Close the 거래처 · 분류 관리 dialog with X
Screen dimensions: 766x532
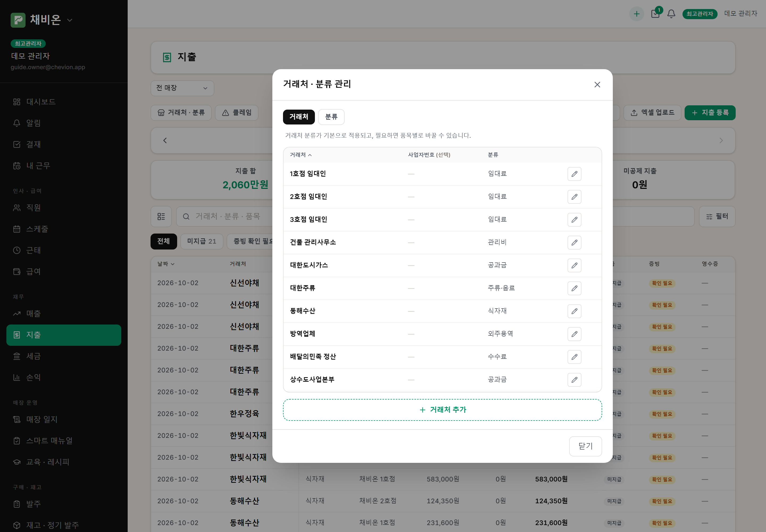pos(597,85)
